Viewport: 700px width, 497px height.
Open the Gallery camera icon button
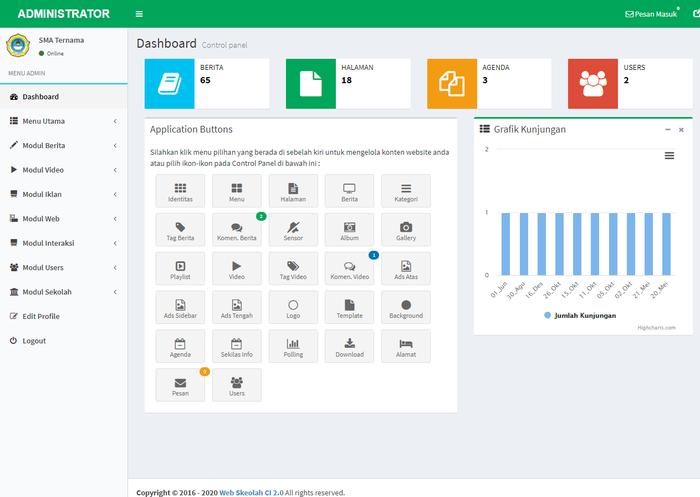(405, 230)
